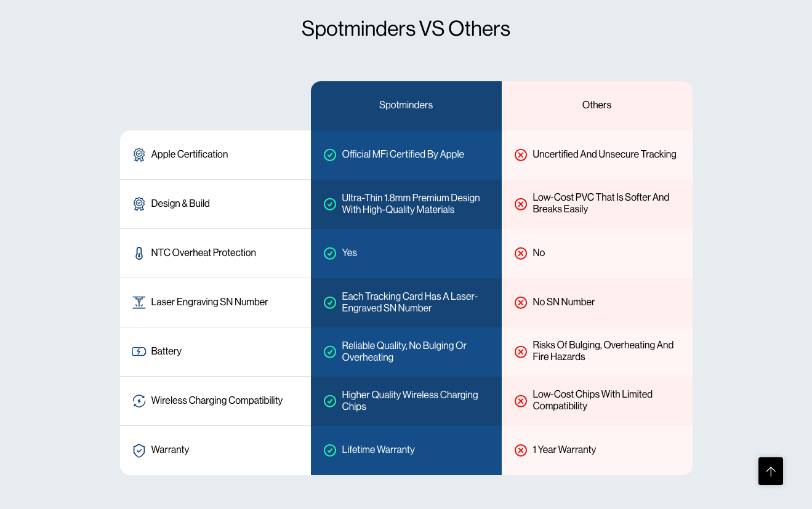Click the Spotminders VS Others heading

pyautogui.click(x=406, y=29)
